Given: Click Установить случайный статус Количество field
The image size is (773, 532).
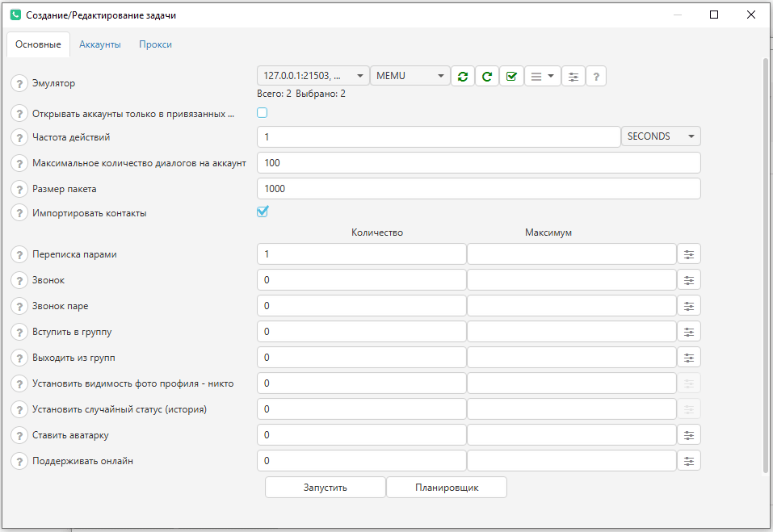Looking at the screenshot, I should point(362,409).
